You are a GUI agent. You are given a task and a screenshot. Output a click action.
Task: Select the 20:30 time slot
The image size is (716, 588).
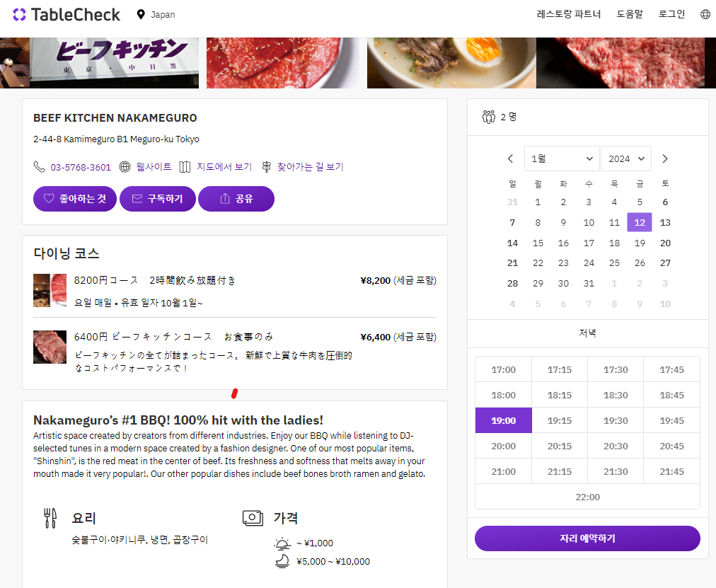(616, 446)
